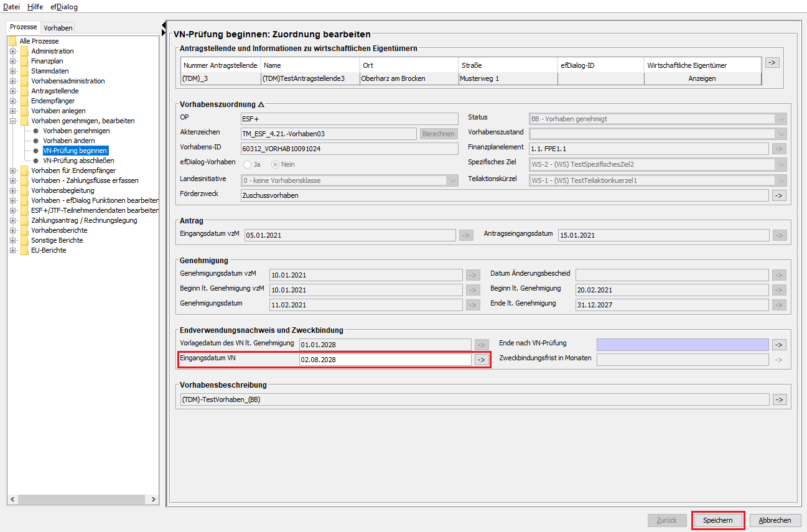Open arrow button next to Förderzweck field
The height and width of the screenshot is (532, 807).
point(779,195)
